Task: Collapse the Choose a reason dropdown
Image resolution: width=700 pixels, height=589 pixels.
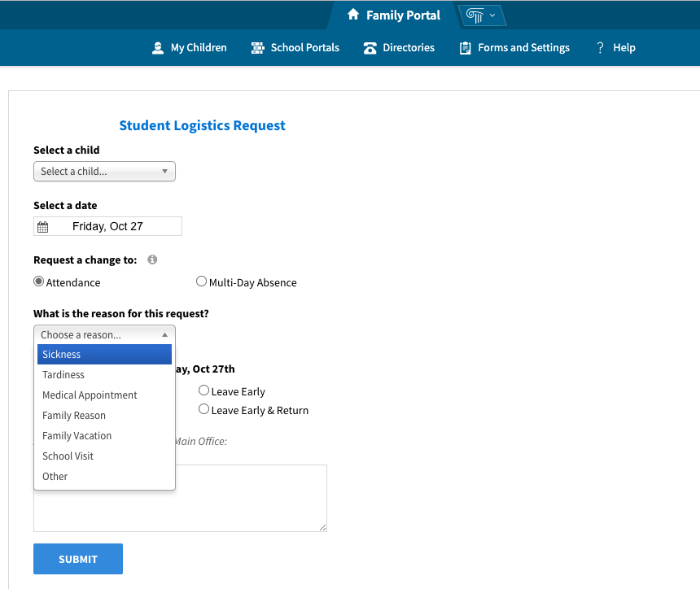Action: click(x=104, y=334)
